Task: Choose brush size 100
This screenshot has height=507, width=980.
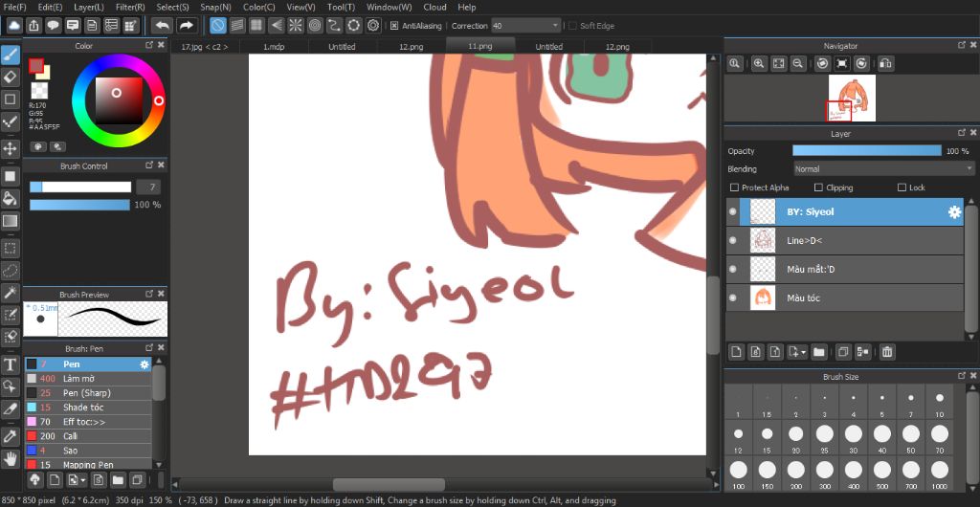Action: 738,474
